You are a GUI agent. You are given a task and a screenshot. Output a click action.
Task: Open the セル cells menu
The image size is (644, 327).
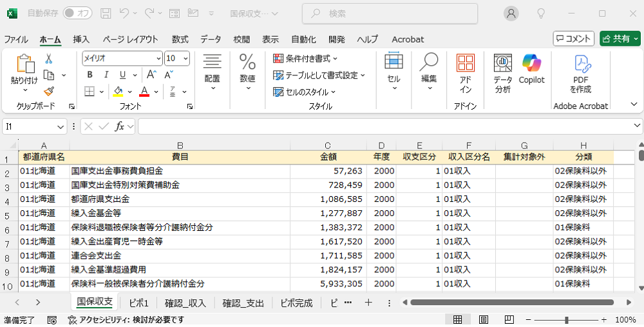point(394,72)
